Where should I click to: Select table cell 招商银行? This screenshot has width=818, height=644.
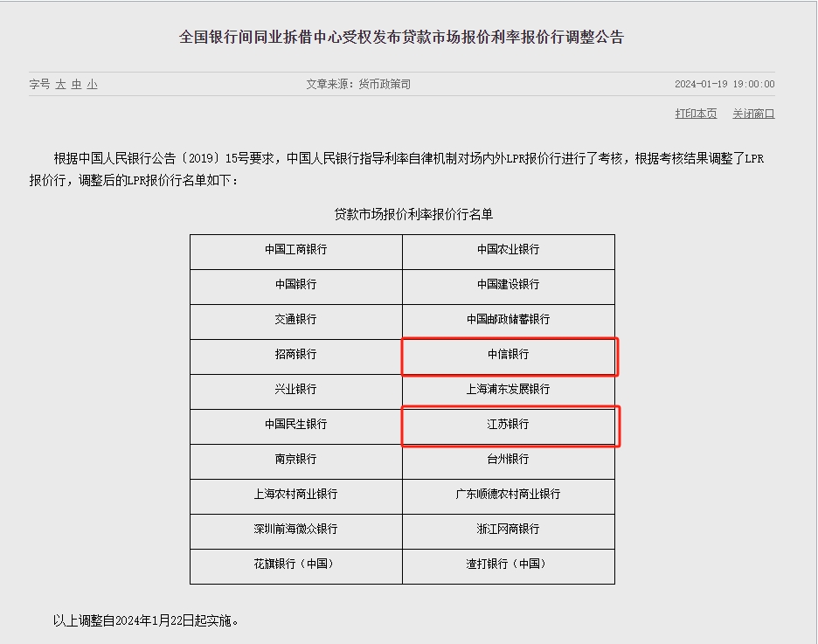[x=295, y=357]
